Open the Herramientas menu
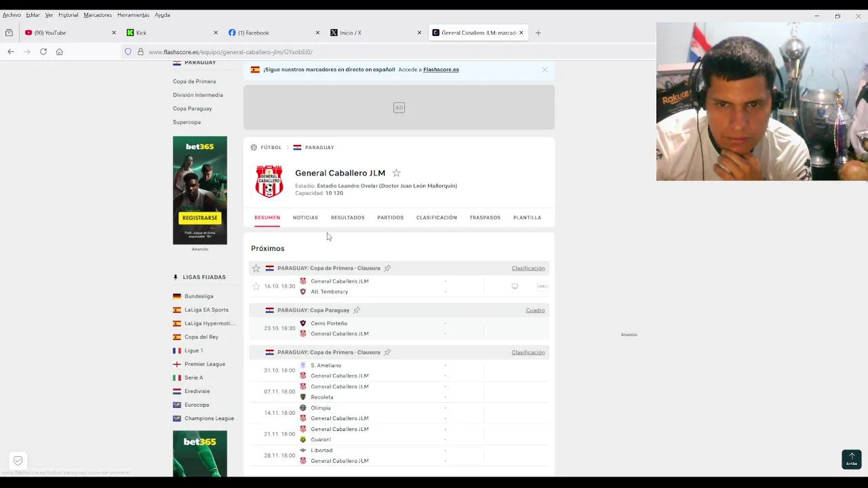Image resolution: width=868 pixels, height=488 pixels. (x=133, y=15)
